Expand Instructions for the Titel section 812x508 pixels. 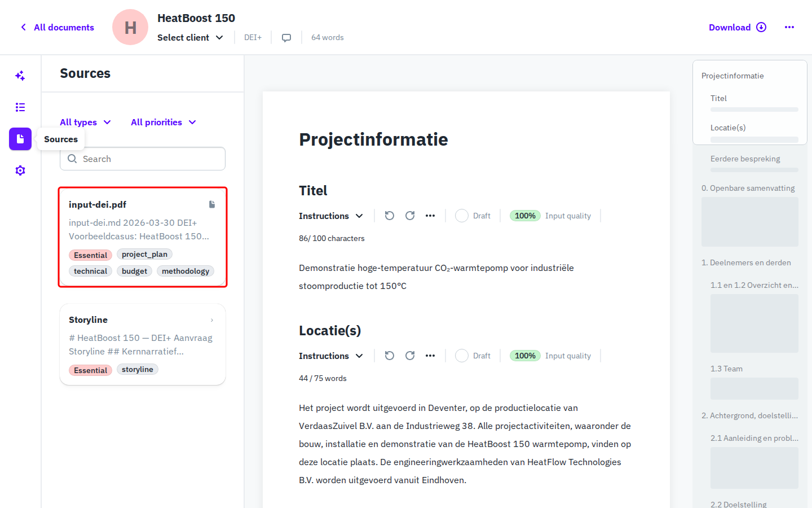point(331,216)
